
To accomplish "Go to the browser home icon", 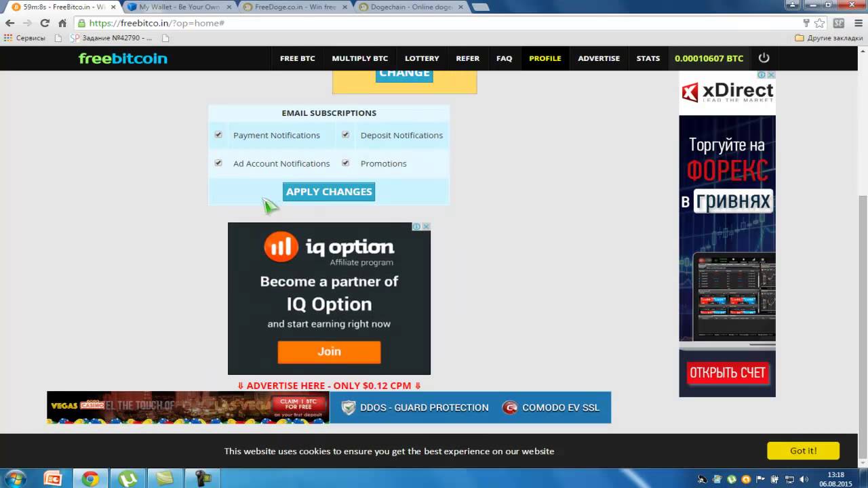I will tap(62, 23).
